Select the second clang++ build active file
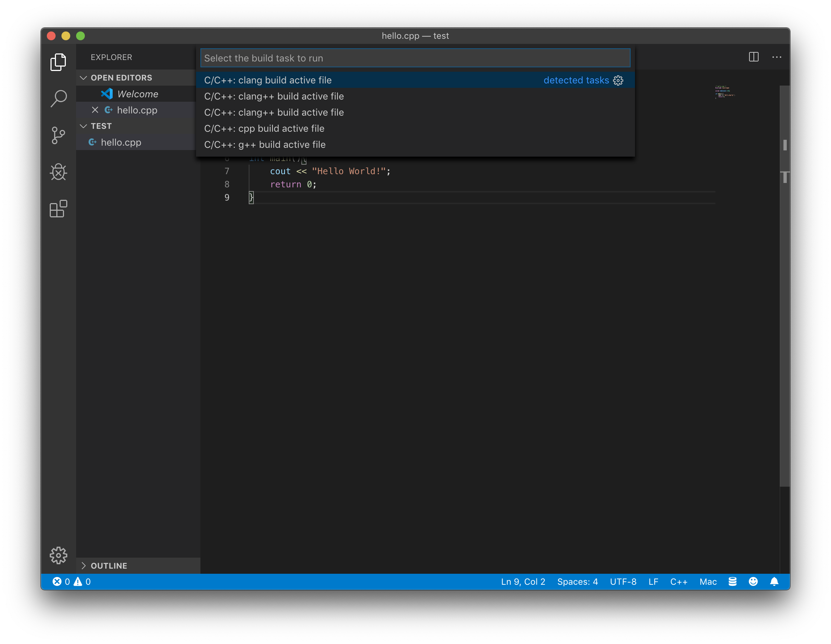 pos(415,112)
